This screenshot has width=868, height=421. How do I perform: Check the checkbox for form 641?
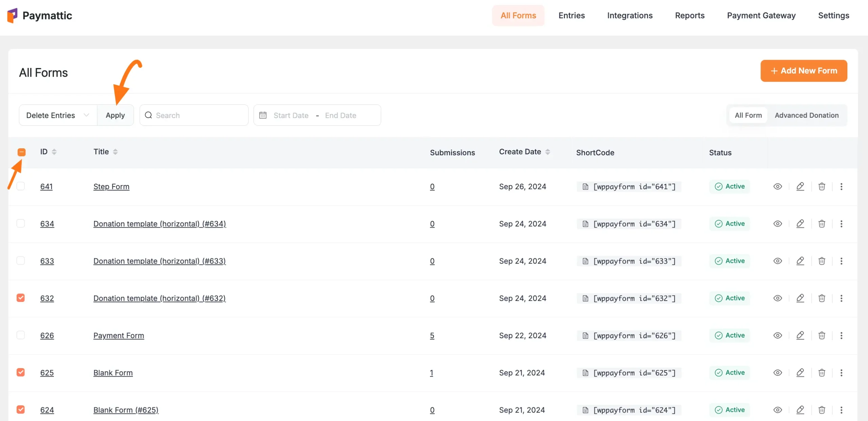coord(21,186)
